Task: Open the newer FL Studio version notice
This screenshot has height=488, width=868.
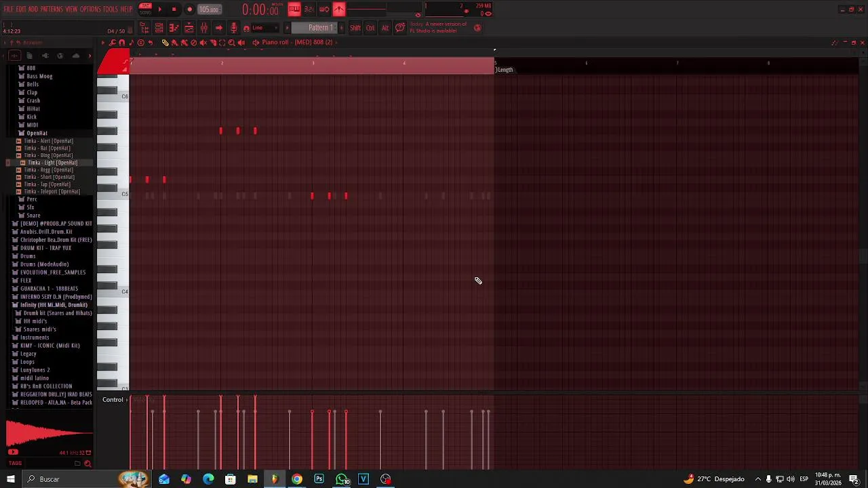Action: tap(438, 28)
